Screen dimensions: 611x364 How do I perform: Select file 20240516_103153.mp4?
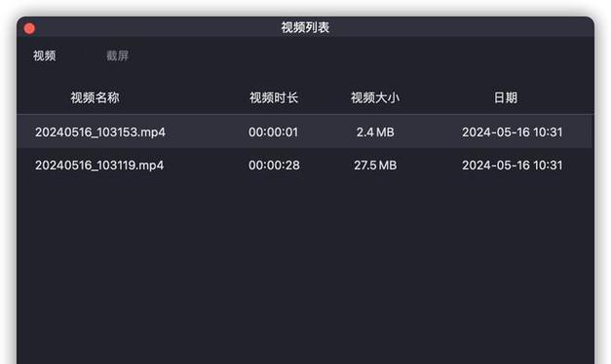pos(100,132)
